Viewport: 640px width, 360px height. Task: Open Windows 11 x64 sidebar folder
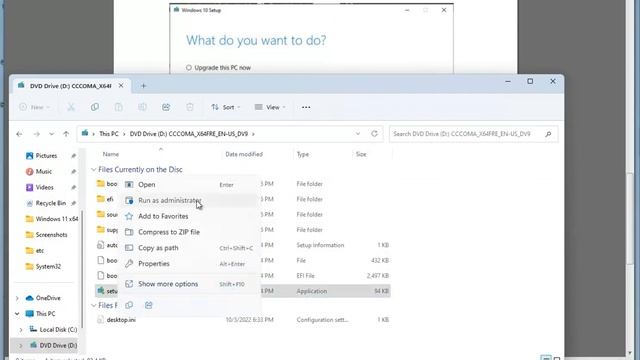pos(52,219)
